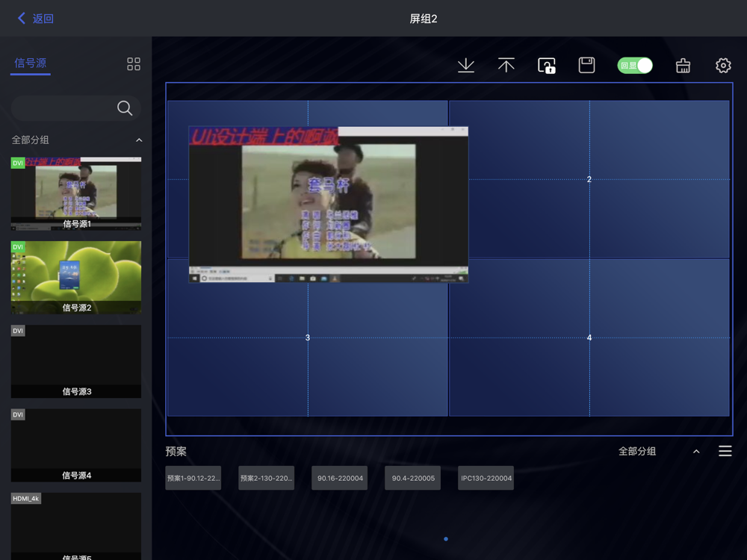
Task: Select the video window on the wall
Action: [x=329, y=205]
